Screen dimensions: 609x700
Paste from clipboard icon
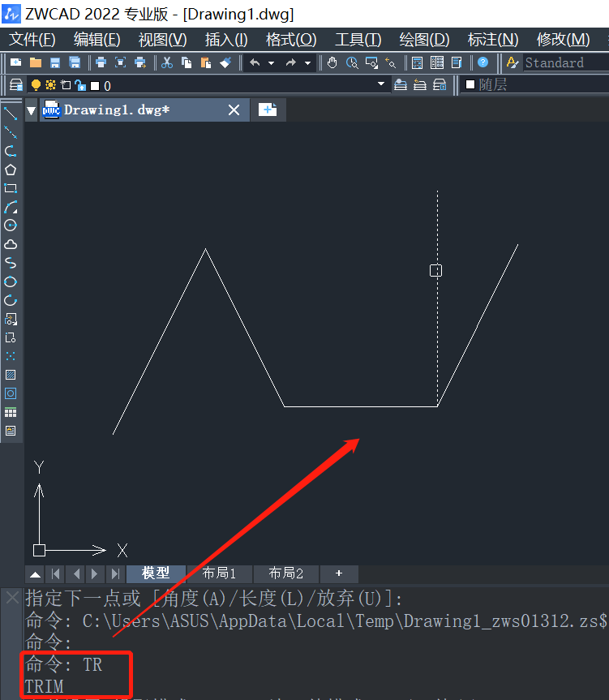(206, 62)
